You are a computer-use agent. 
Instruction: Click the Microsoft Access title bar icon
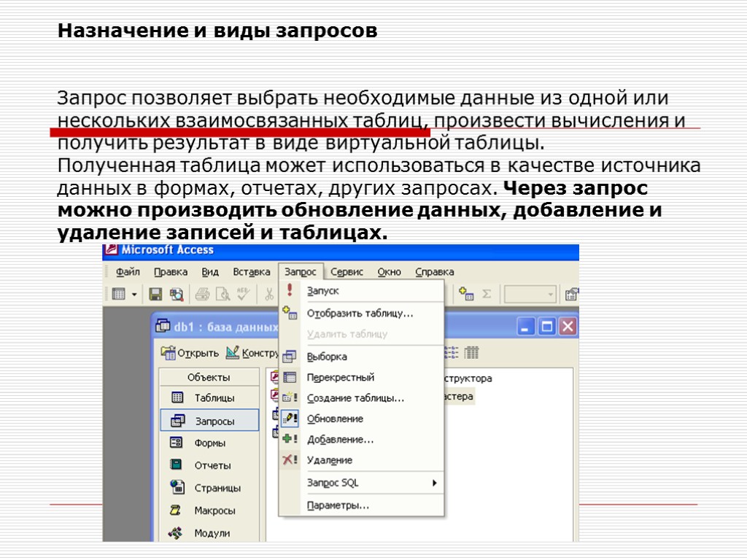(111, 250)
